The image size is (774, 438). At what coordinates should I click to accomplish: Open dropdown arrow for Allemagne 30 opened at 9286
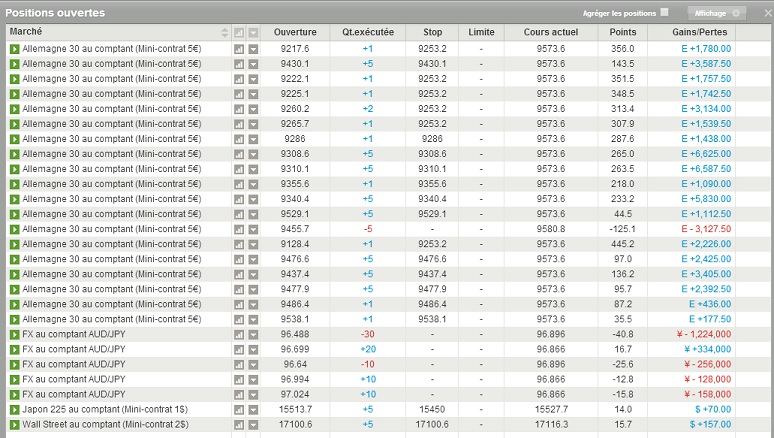tap(253, 139)
